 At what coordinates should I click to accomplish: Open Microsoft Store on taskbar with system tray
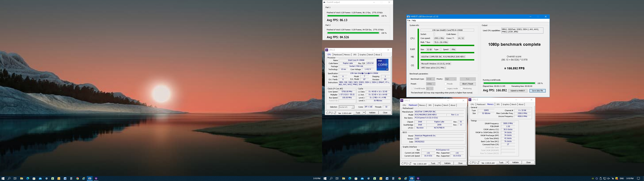click(x=356, y=178)
